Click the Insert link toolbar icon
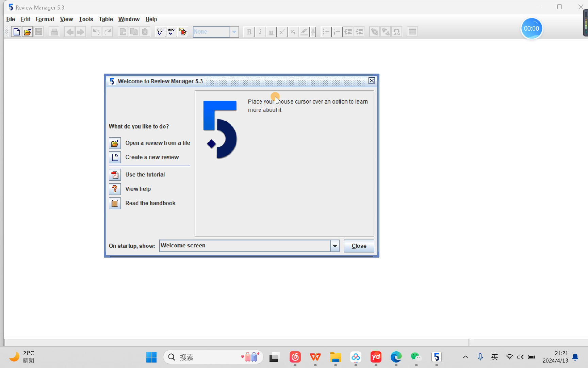This screenshot has width=588, height=368. tap(375, 32)
